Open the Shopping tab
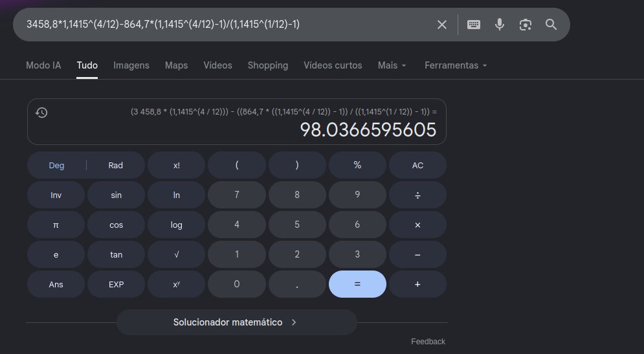644x354 pixels. 268,65
